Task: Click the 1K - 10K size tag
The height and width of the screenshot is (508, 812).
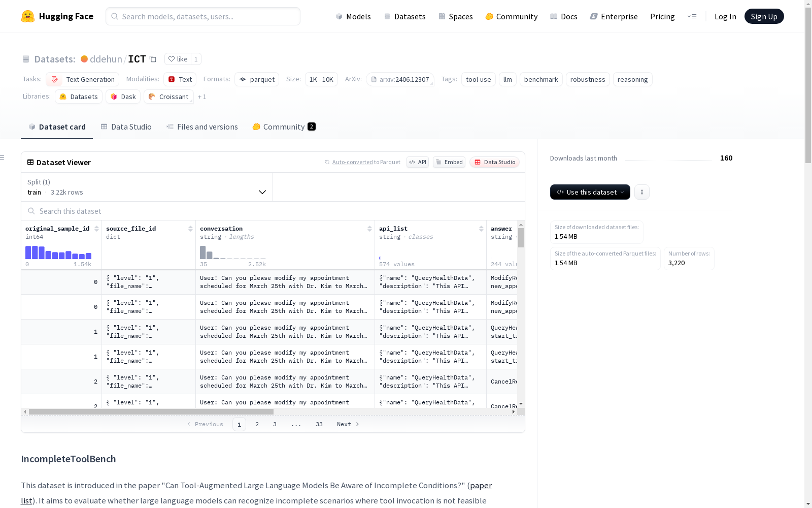Action: (321, 79)
